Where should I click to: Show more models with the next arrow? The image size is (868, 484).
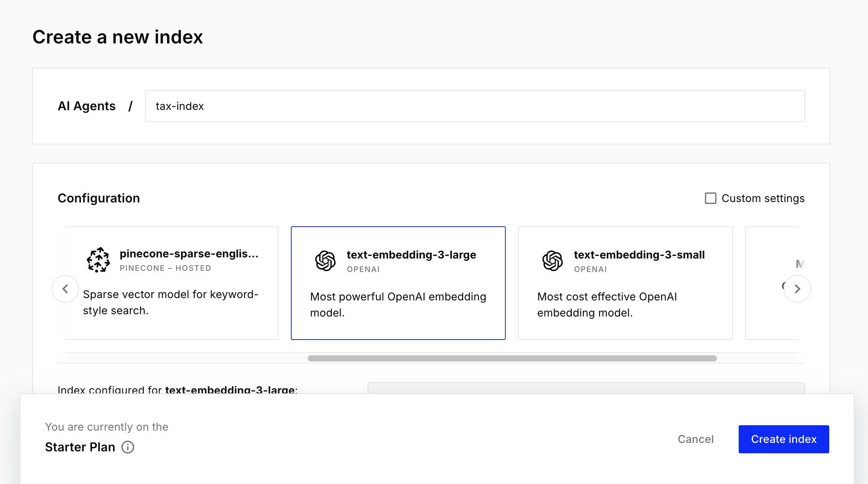797,289
